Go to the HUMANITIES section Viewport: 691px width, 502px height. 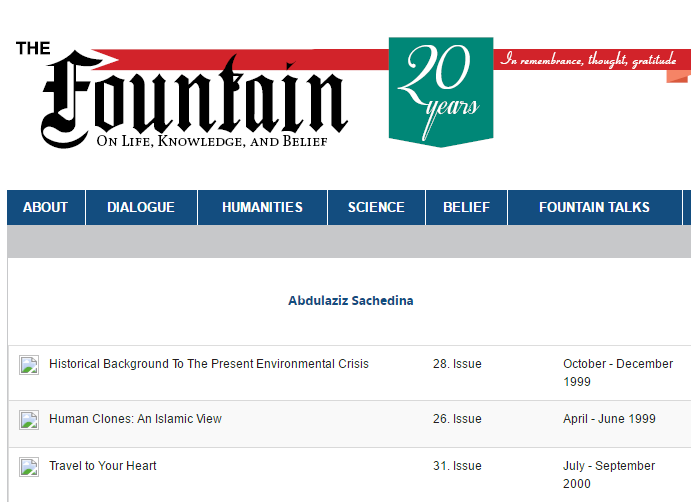coord(262,207)
